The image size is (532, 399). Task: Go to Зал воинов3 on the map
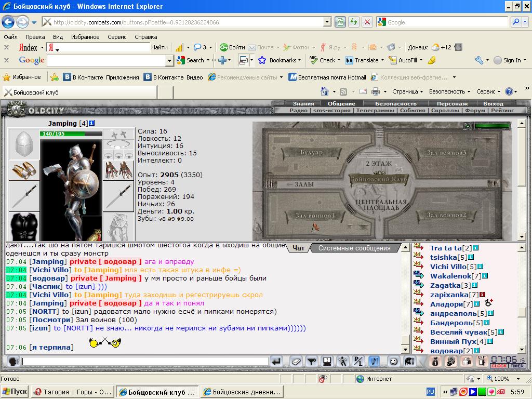tap(446, 153)
